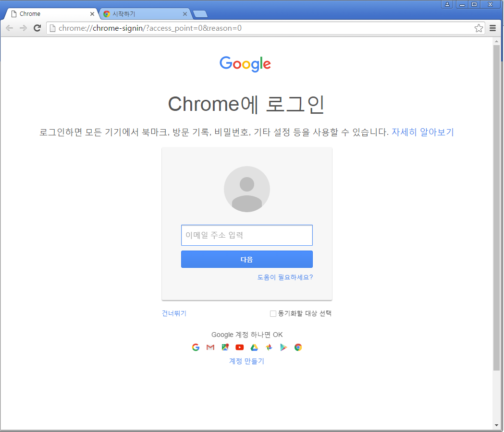Image resolution: width=504 pixels, height=432 pixels.
Task: Enable the 동기화할 대상 선택 checkbox
Action: 273,313
